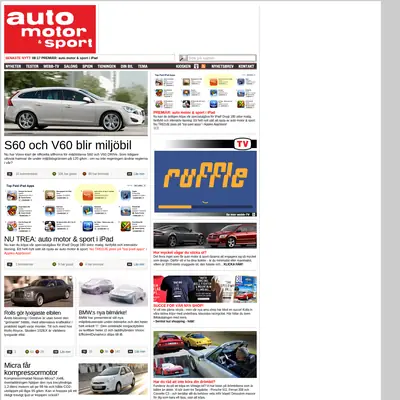Open the Nyheter menu
The image size is (400, 400).
click(13, 66)
